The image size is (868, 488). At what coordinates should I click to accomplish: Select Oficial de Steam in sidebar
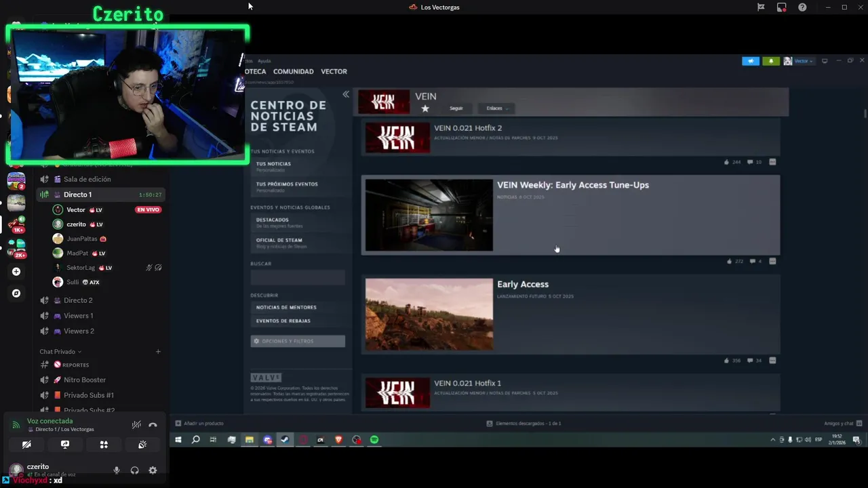tap(297, 242)
